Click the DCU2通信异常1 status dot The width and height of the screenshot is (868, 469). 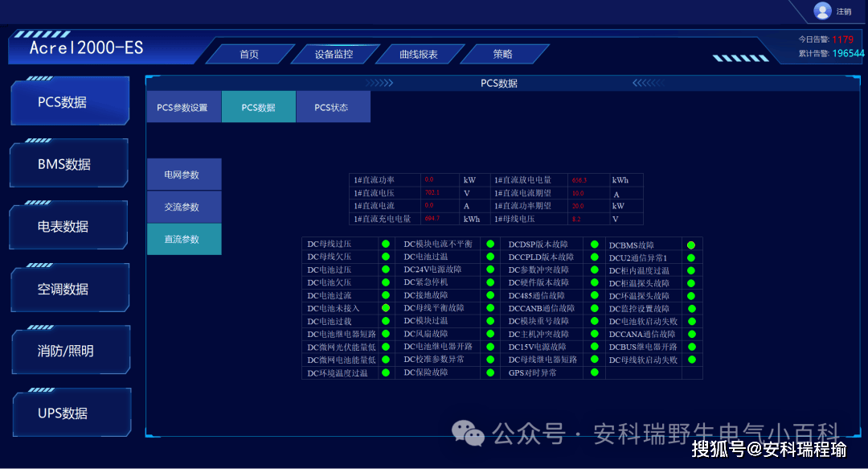click(x=691, y=257)
